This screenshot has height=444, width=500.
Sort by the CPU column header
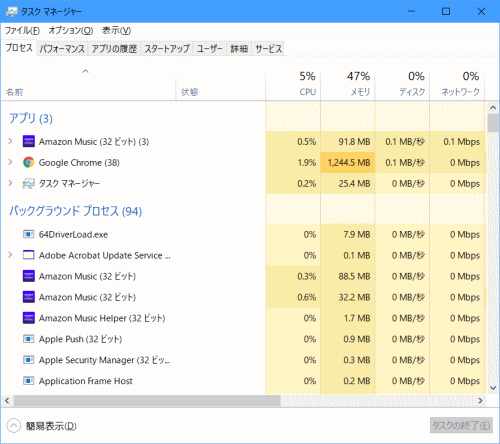pos(293,84)
